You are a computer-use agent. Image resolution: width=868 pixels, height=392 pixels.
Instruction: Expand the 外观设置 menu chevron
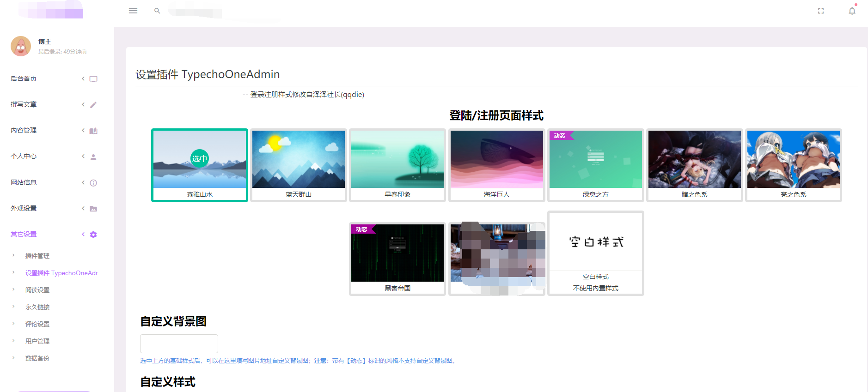[x=83, y=209]
